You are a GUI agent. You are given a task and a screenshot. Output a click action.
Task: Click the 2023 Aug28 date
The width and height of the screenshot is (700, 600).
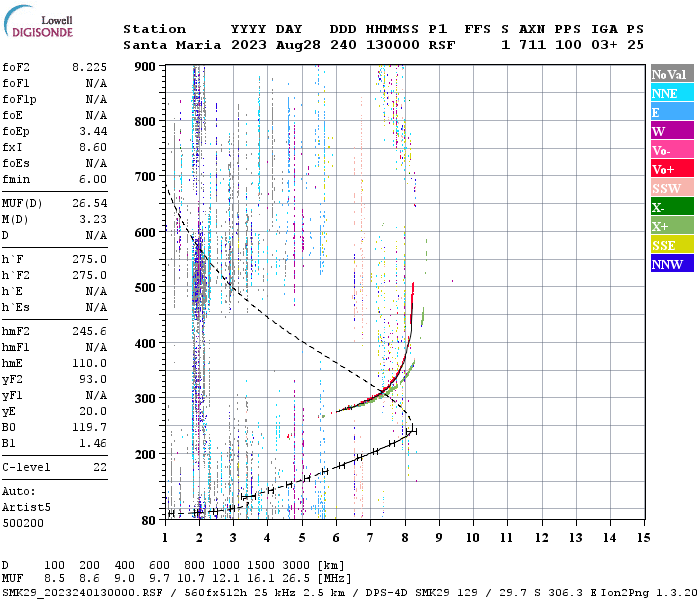[x=275, y=45]
